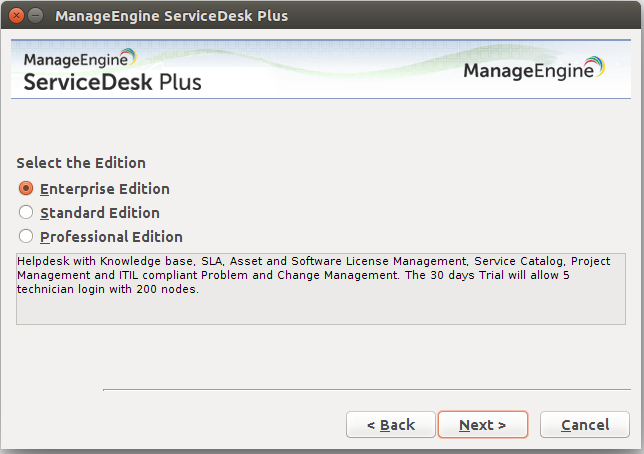Minimize the installer window
Screen dimensions: 644x454
[36, 16]
